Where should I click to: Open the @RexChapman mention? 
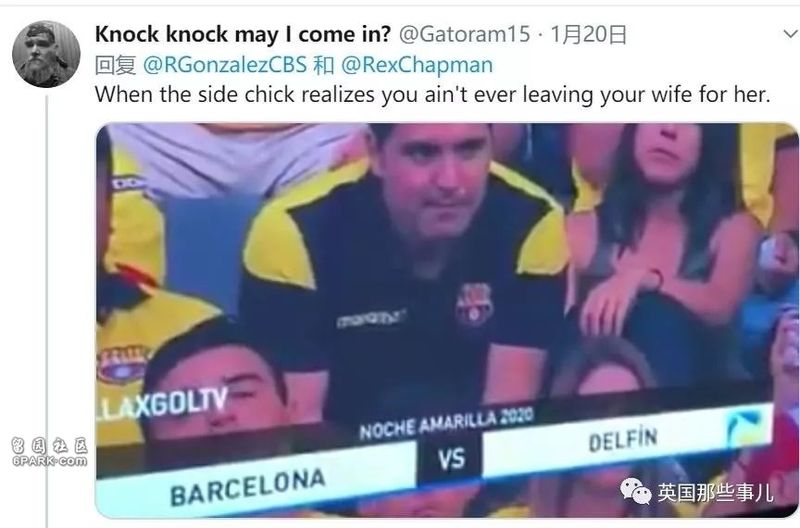pos(417,65)
